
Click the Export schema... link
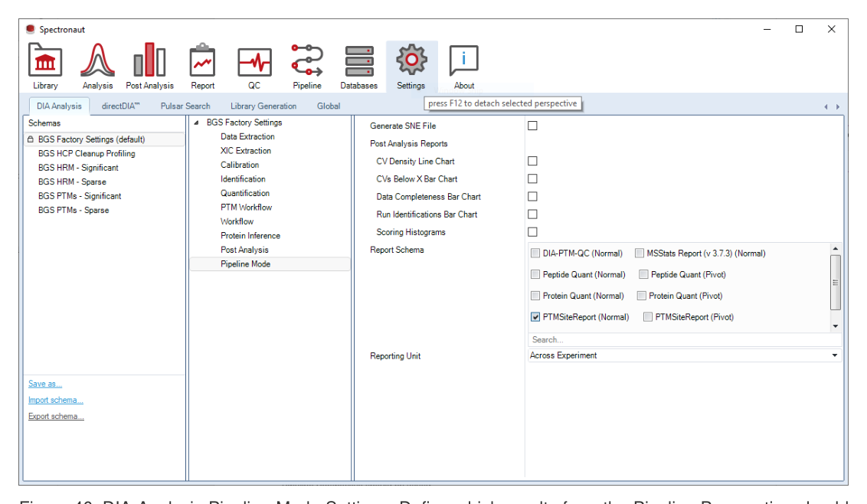coord(56,417)
